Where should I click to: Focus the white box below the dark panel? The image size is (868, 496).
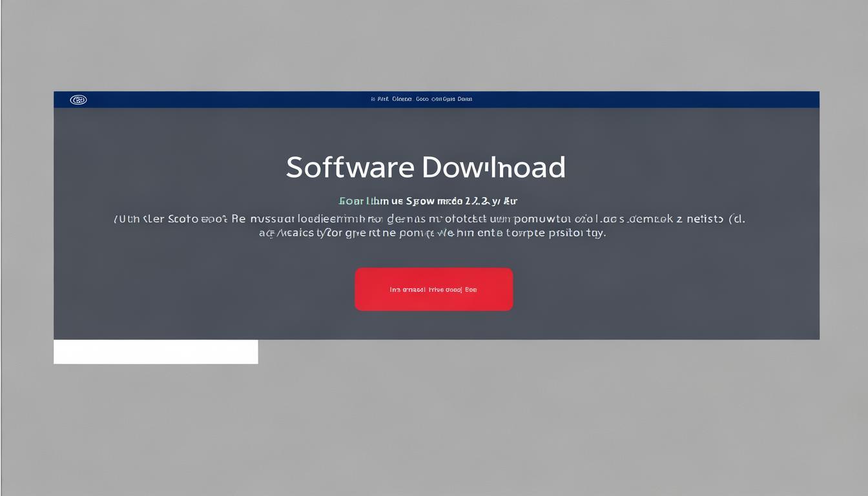(156, 352)
